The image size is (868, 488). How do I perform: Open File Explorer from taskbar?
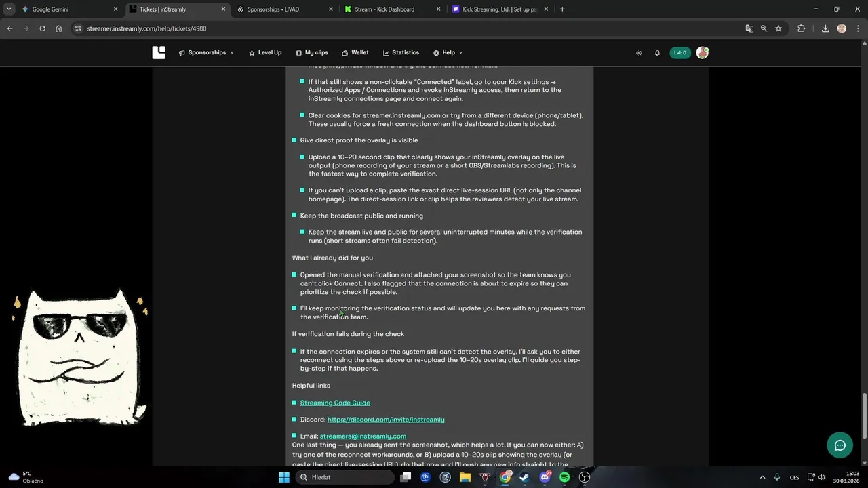(x=465, y=477)
